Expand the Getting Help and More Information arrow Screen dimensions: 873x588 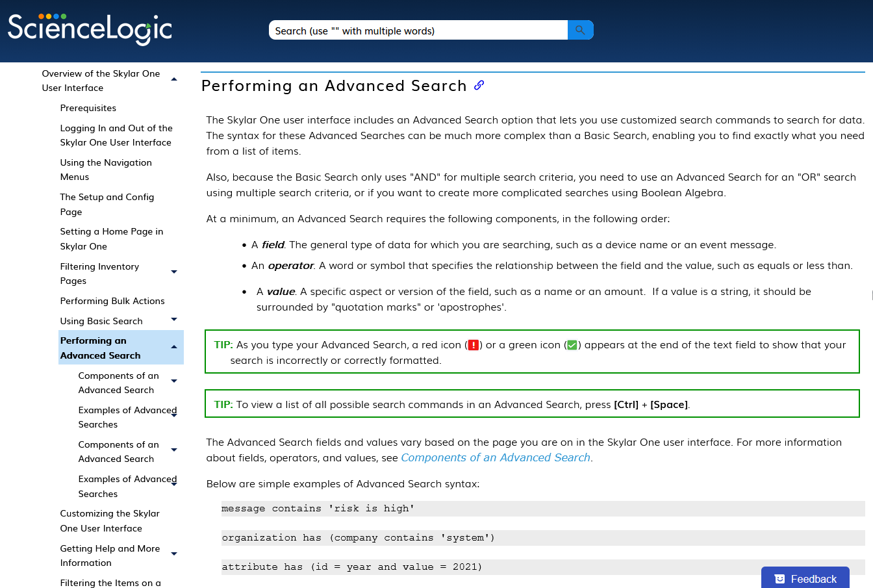tap(174, 554)
